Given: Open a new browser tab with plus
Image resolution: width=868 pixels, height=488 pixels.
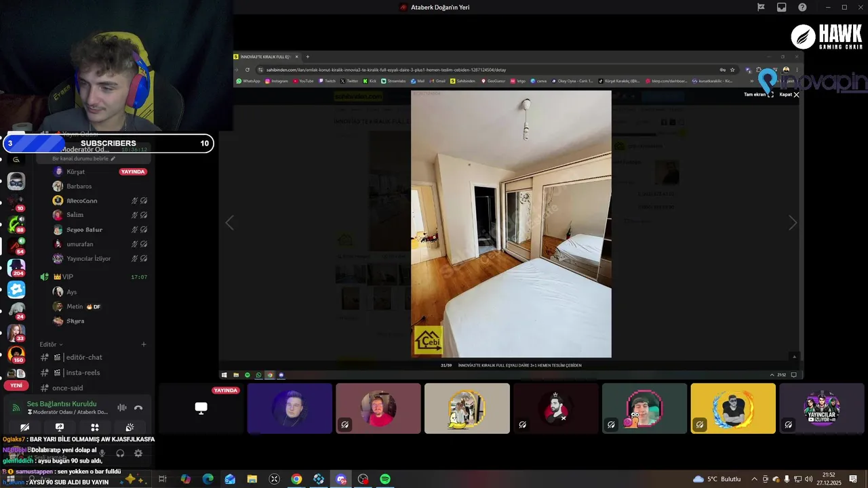Looking at the screenshot, I should (307, 57).
